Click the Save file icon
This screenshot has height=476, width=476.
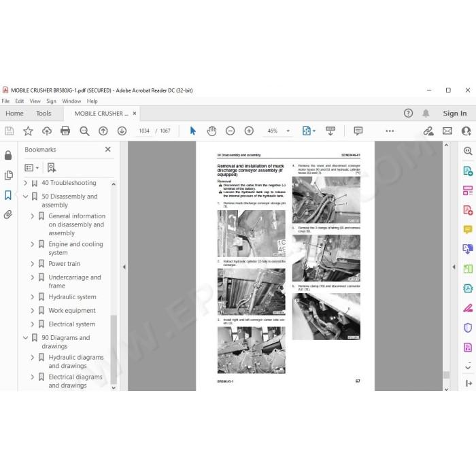(9, 131)
